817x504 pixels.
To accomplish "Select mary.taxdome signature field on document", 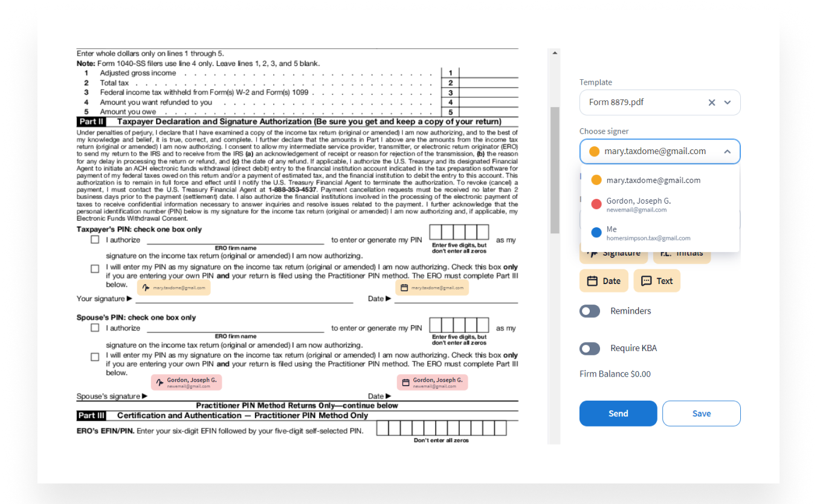I will pos(173,288).
